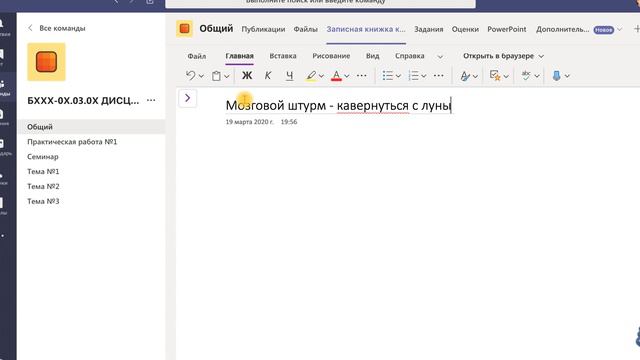Open the PowerPoint channel tab

tap(507, 29)
